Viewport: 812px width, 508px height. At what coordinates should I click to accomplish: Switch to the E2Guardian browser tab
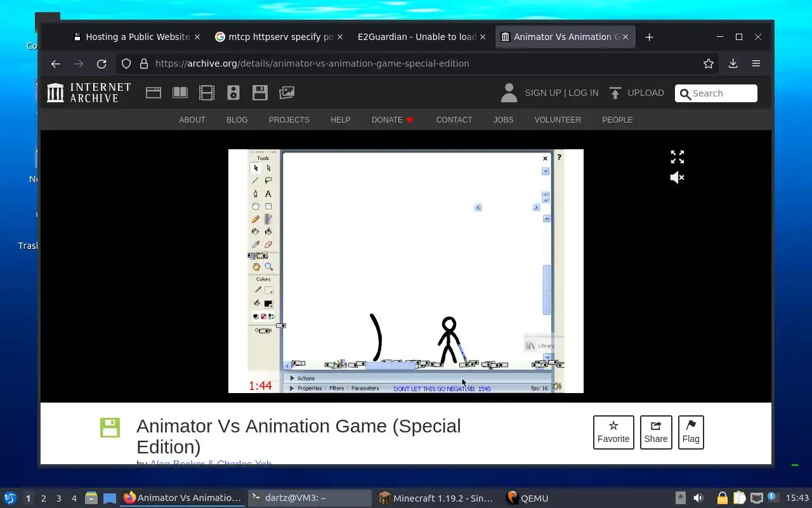[422, 37]
